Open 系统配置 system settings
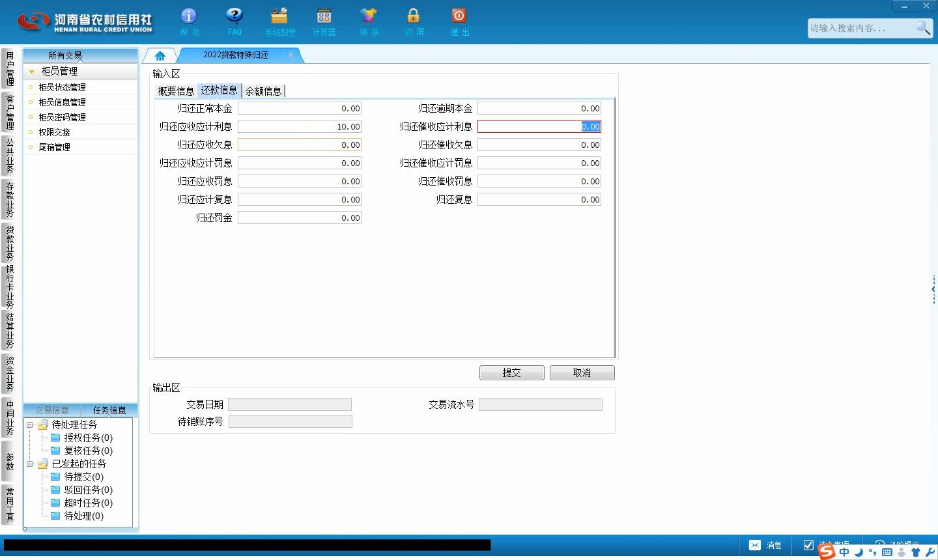The width and height of the screenshot is (938, 560). coord(279,16)
